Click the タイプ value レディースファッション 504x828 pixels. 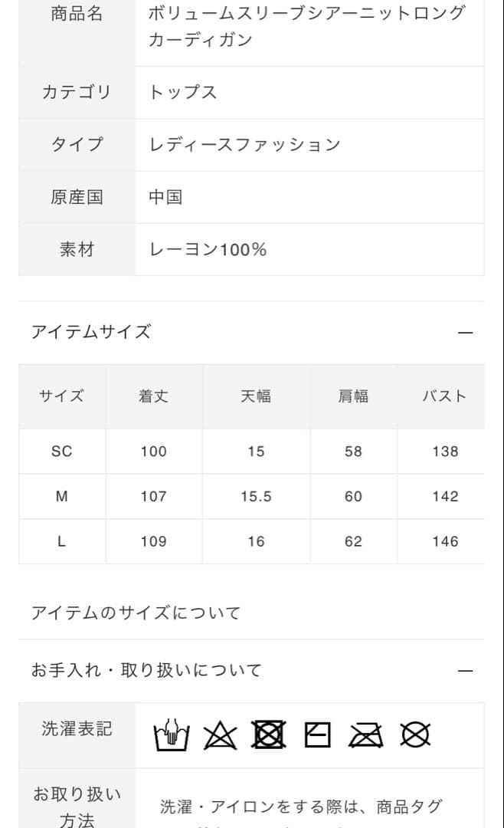[x=244, y=144]
